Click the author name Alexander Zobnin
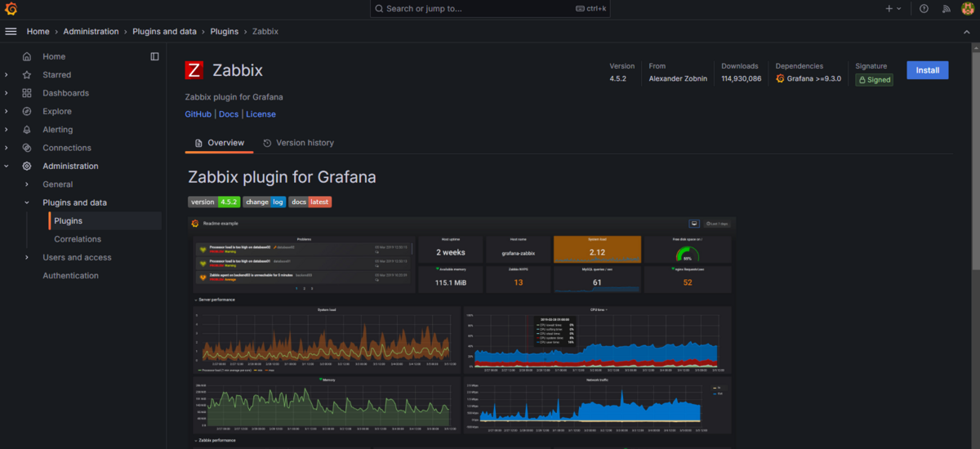The image size is (980, 449). (679, 79)
